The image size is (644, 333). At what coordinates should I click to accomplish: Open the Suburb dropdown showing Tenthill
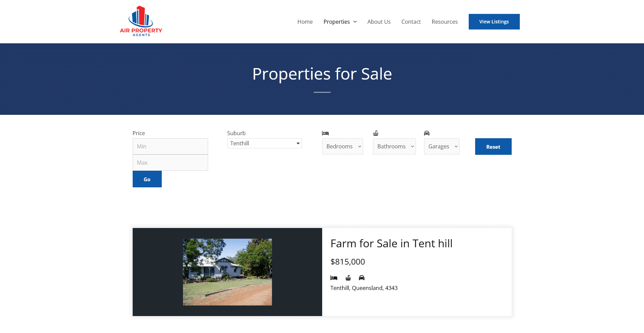coord(264,143)
